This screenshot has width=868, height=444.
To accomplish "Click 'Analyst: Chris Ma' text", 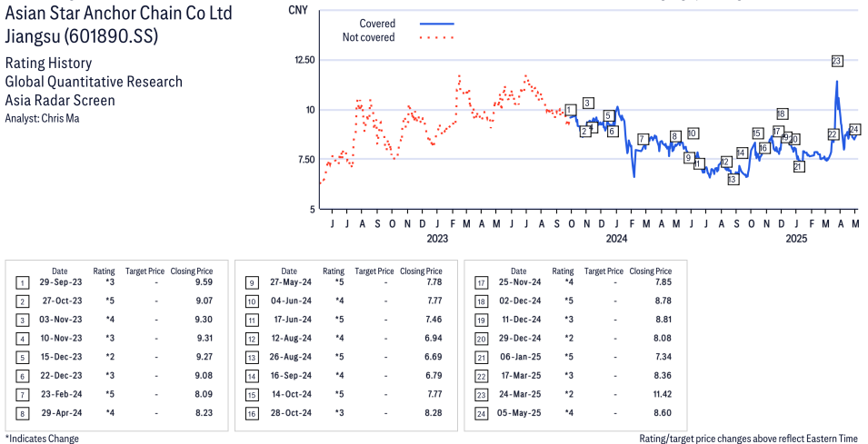I will pyautogui.click(x=42, y=118).
